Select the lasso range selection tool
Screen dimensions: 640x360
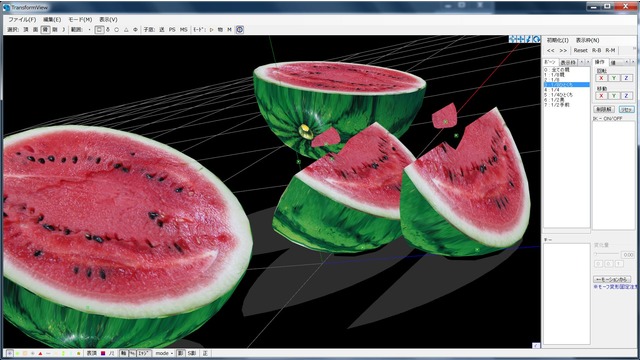coord(108,29)
